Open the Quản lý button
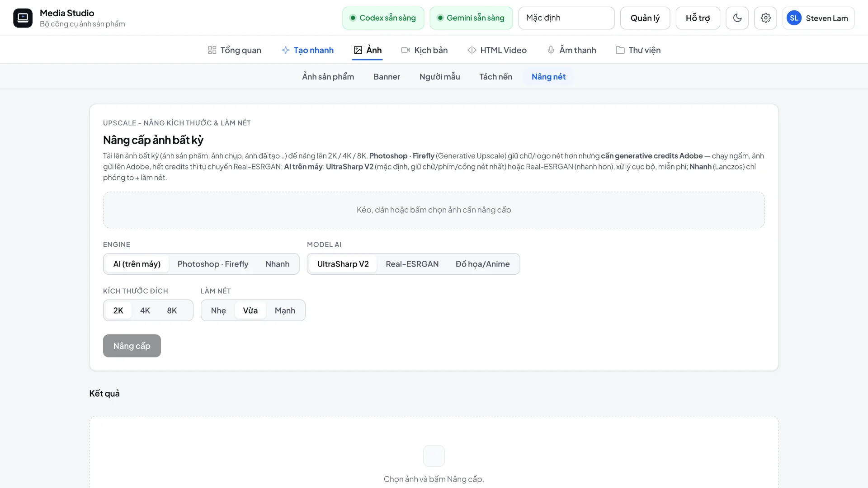The height and width of the screenshot is (488, 868). pos(645,18)
